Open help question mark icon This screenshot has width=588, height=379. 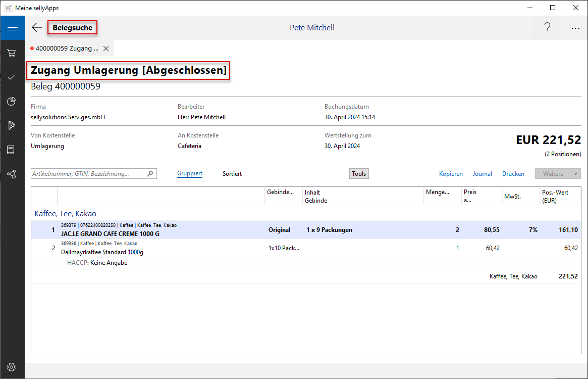[547, 28]
